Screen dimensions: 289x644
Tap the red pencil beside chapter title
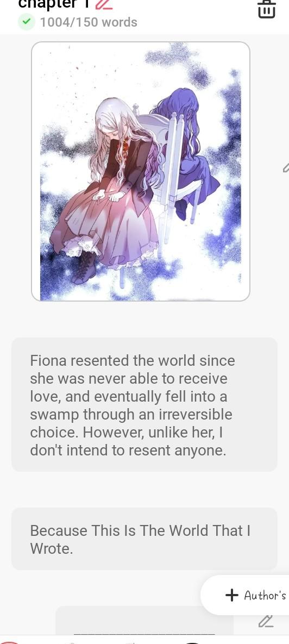pos(104,4)
